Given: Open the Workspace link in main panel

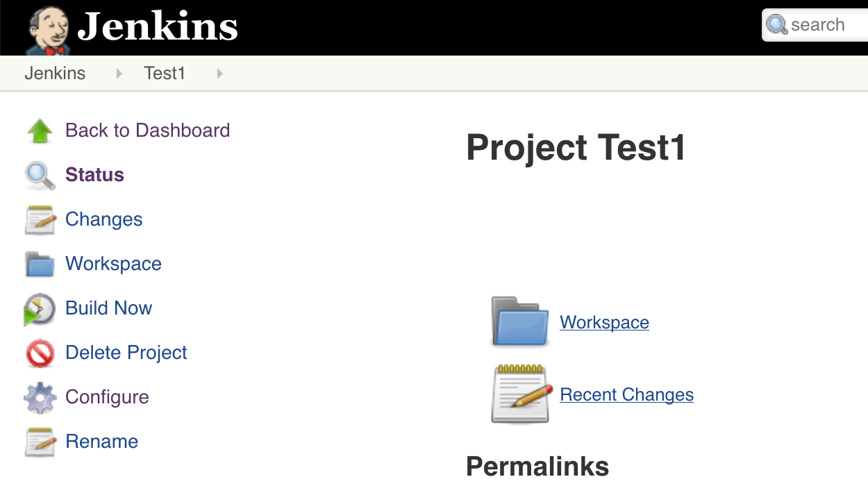Looking at the screenshot, I should [x=604, y=323].
